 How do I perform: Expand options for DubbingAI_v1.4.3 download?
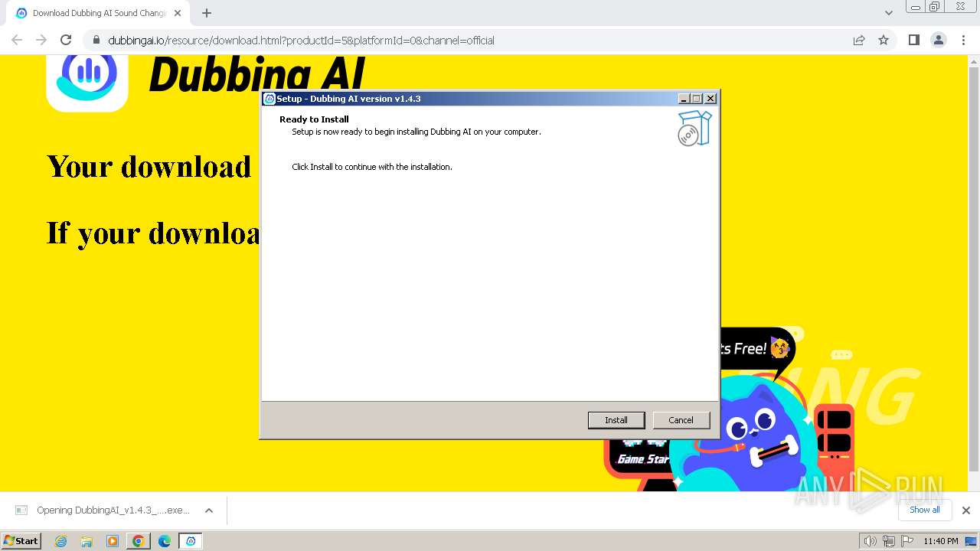click(209, 510)
